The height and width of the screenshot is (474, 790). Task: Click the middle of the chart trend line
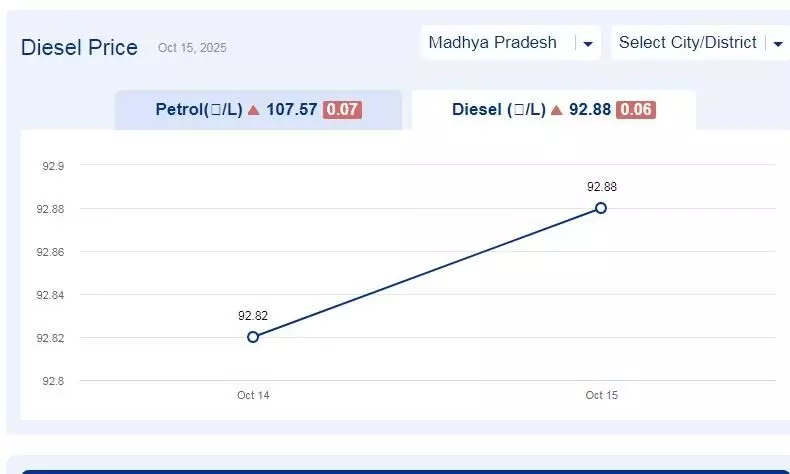[427, 273]
